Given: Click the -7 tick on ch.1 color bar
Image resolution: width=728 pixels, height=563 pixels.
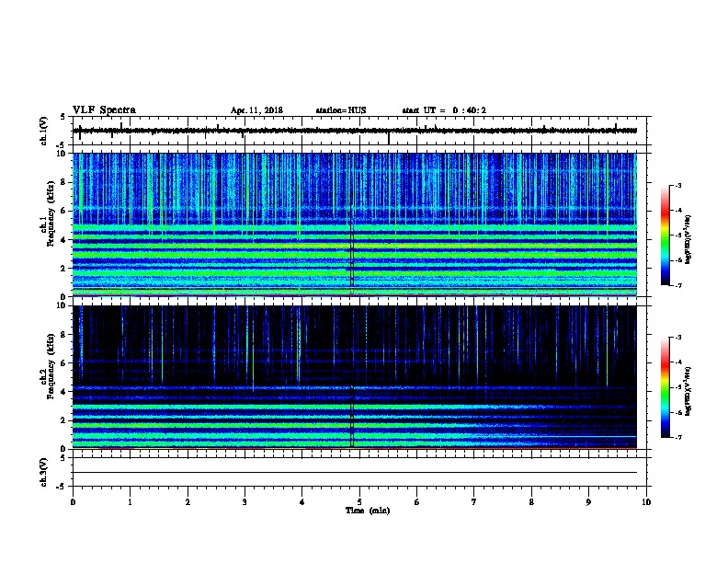Looking at the screenshot, I should pyautogui.click(x=677, y=285).
